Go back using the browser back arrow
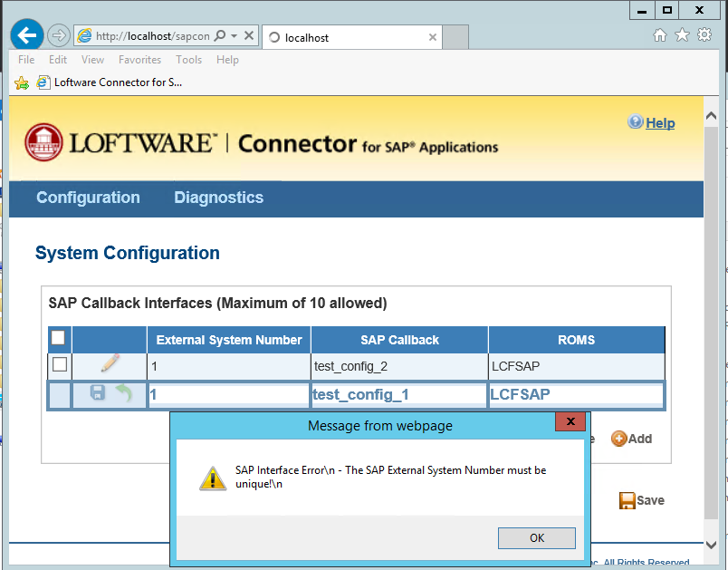 point(27,34)
